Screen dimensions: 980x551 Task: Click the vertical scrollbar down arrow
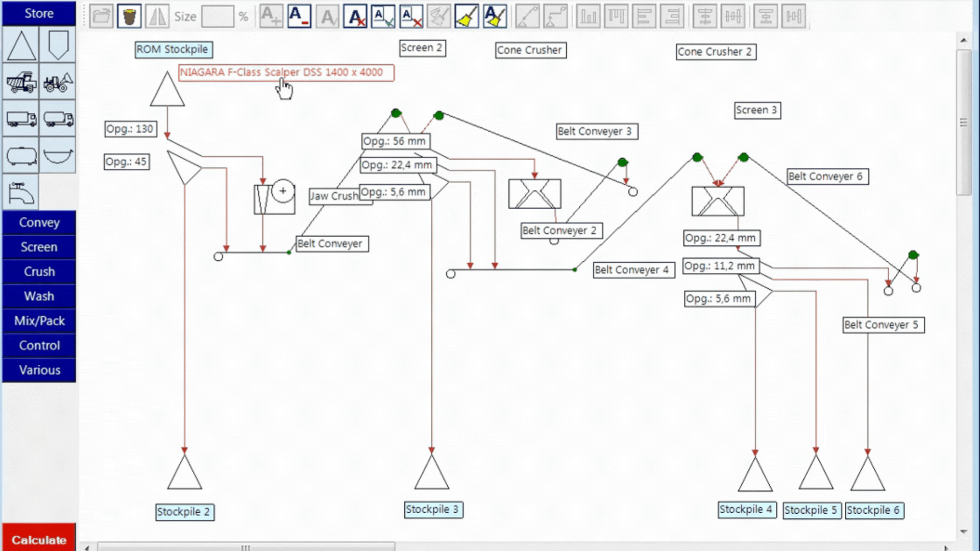point(963,532)
